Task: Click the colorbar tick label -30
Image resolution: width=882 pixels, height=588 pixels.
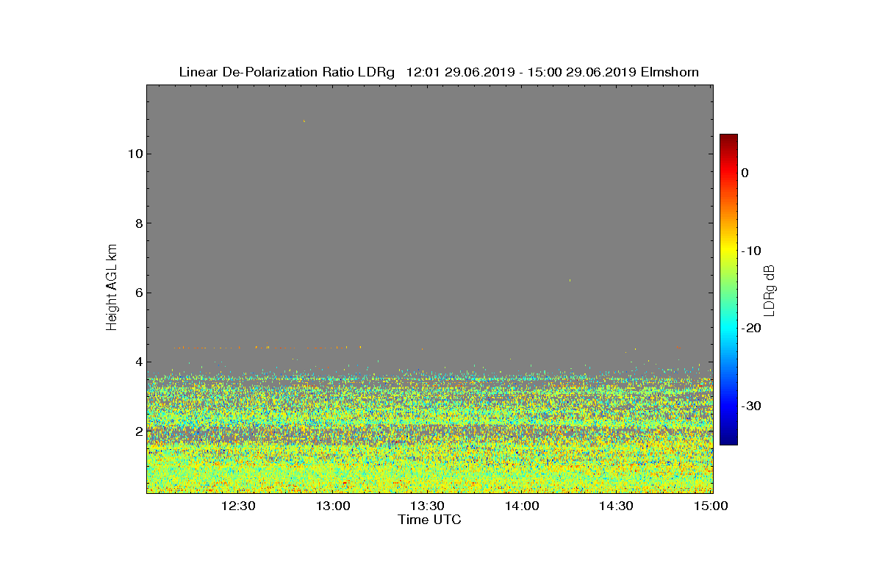Action: coord(750,406)
